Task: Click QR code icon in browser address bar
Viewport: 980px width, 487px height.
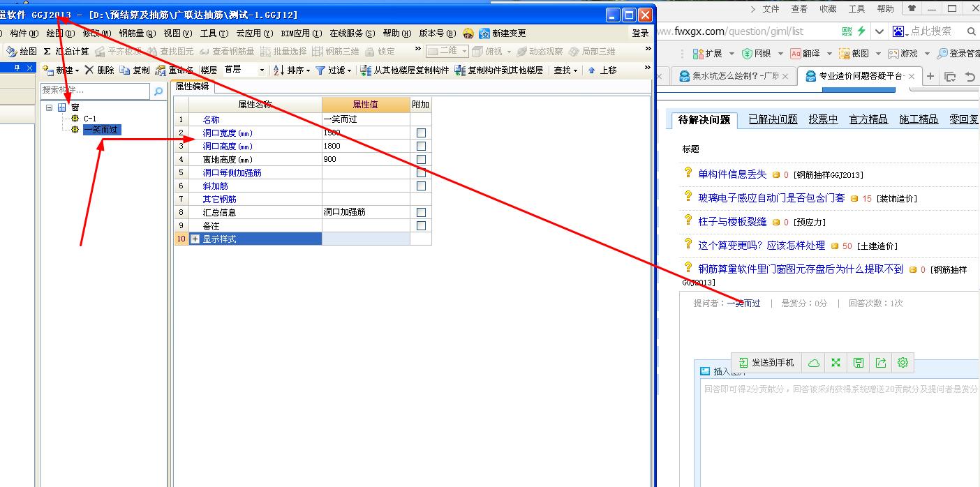Action: coord(847,31)
